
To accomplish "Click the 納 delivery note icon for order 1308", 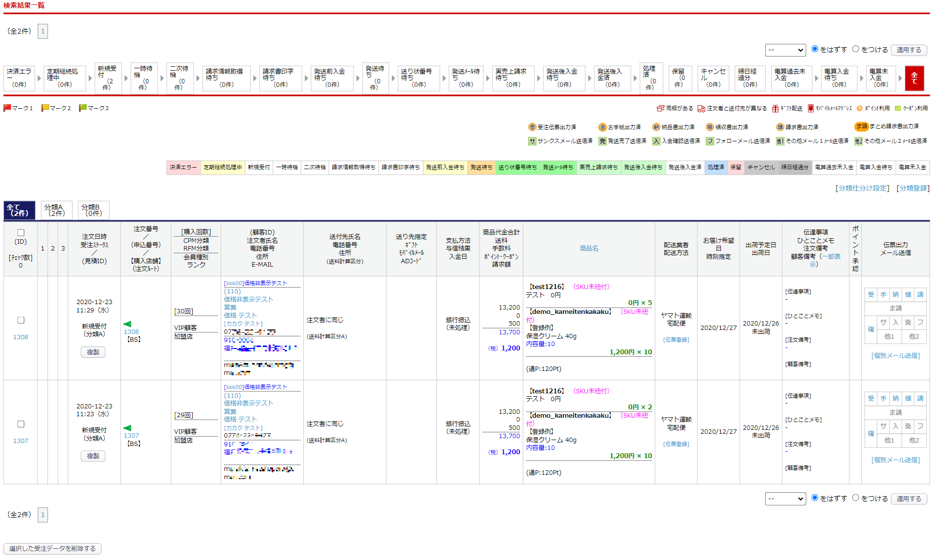I will click(895, 294).
